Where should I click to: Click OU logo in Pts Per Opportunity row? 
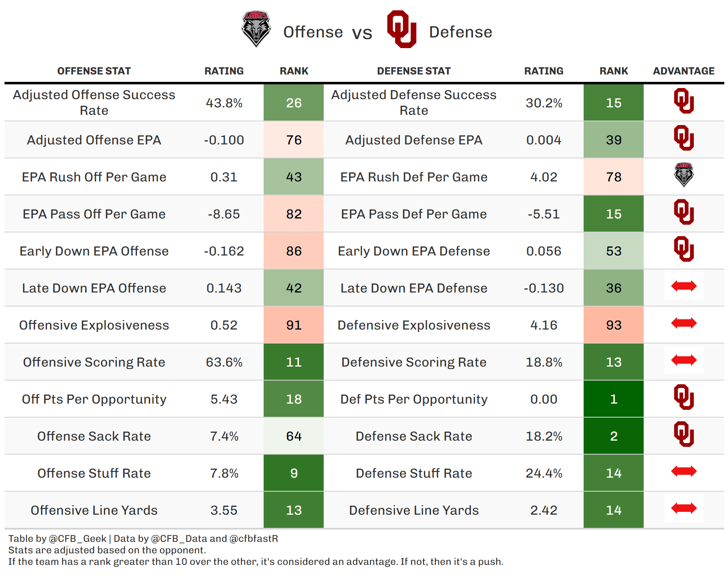point(684,397)
